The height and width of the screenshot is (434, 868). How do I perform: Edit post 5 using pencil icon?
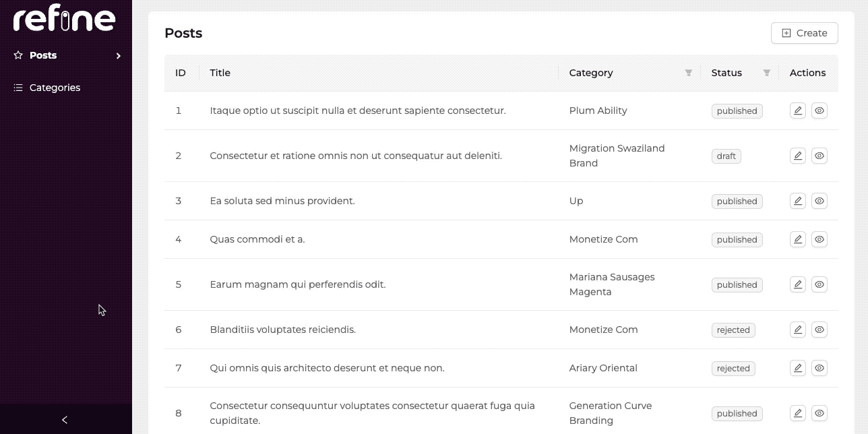(x=797, y=284)
